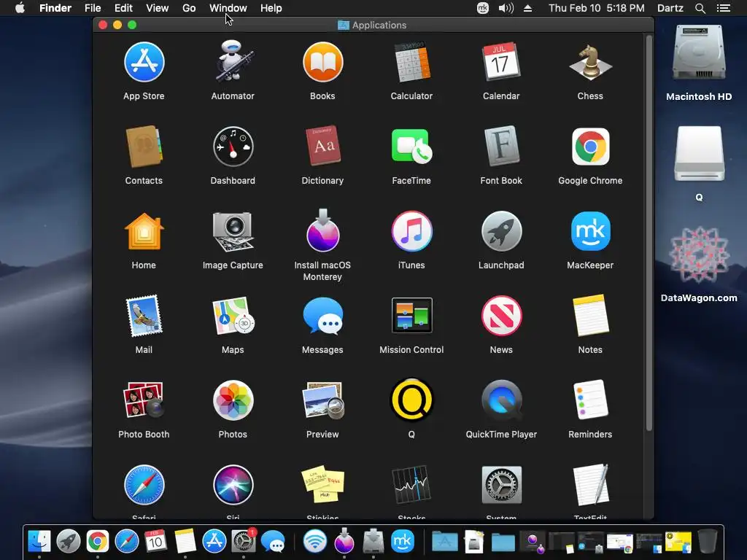Click the TextEdit app icon
This screenshot has height=560, width=747.
[x=590, y=485]
